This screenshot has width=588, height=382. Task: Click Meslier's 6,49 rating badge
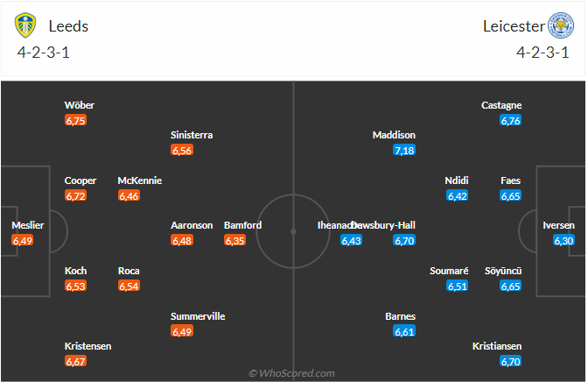22,240
